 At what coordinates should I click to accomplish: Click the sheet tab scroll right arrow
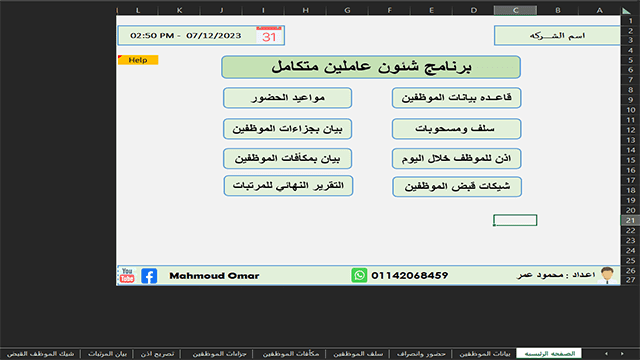click(x=622, y=353)
